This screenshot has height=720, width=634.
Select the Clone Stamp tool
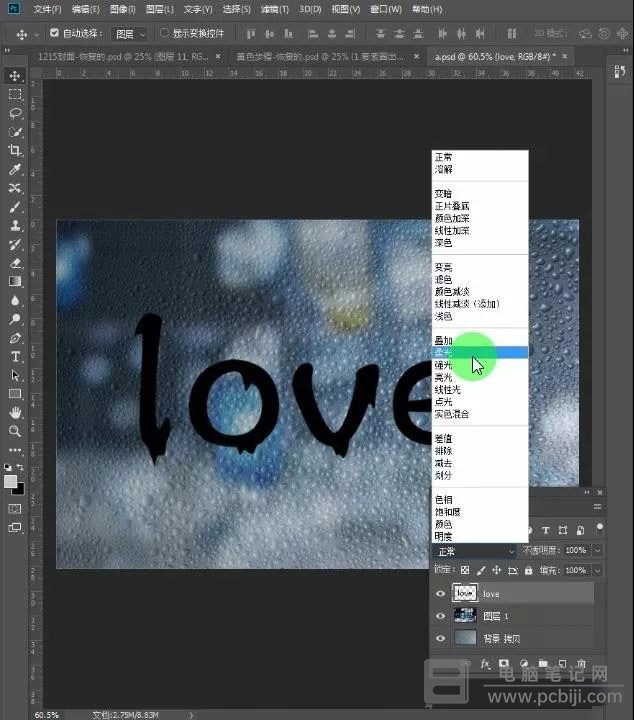coord(15,225)
